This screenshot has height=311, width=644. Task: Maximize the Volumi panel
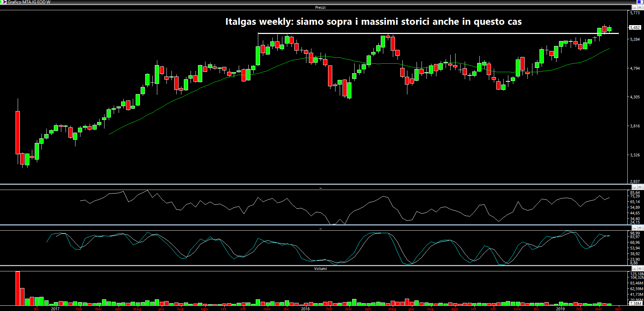640,269
